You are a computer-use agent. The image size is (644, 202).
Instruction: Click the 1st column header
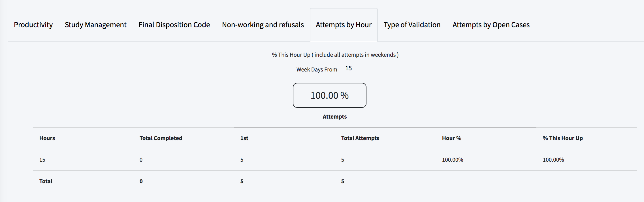point(244,138)
